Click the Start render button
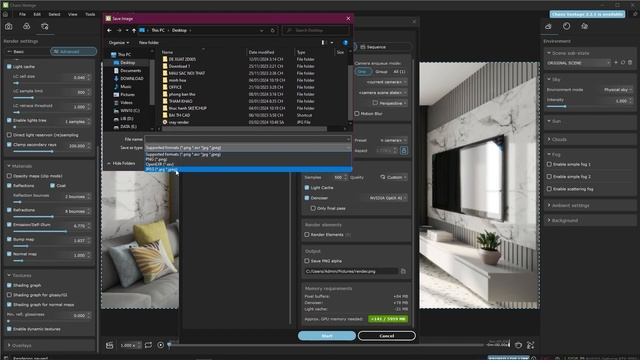The height and width of the screenshot is (360, 640). pos(327,336)
